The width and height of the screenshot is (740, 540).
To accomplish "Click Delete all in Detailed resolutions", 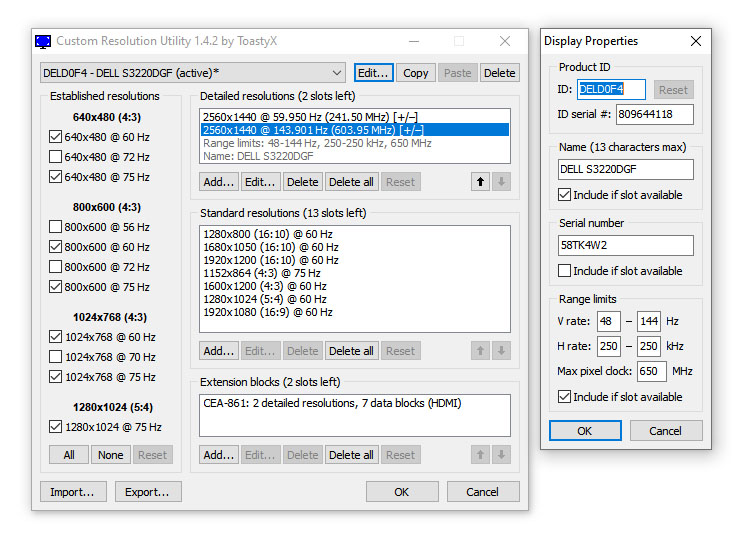I will [x=351, y=182].
